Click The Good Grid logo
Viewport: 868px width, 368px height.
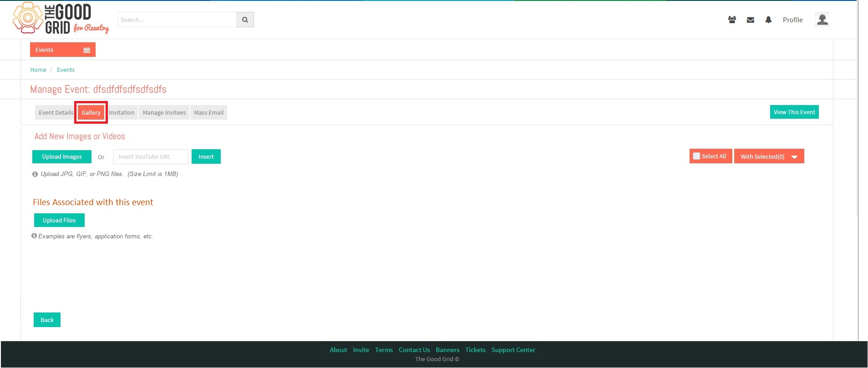click(x=61, y=19)
